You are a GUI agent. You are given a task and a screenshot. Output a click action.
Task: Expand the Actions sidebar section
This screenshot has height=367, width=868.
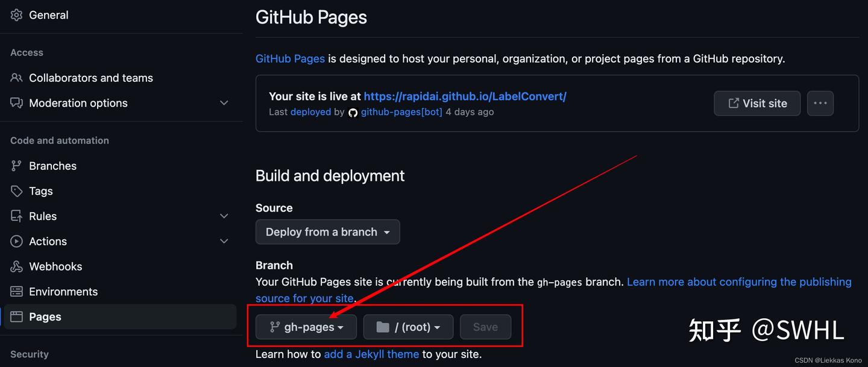[224, 241]
